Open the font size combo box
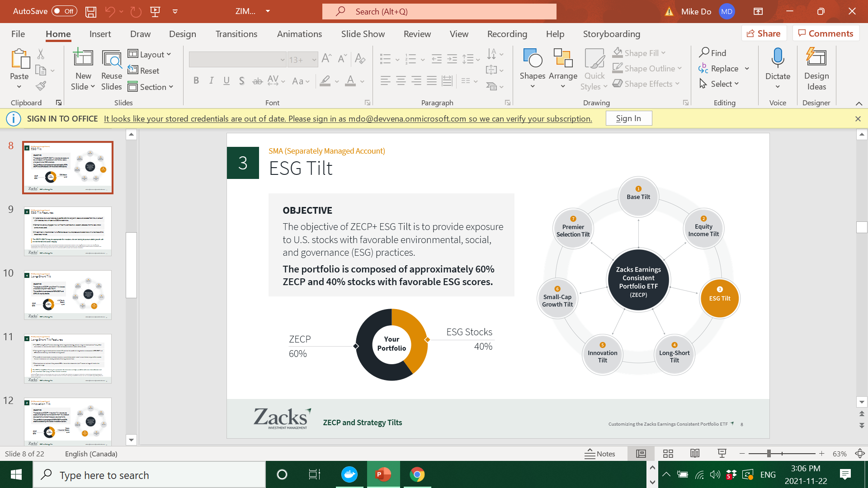 (302, 60)
